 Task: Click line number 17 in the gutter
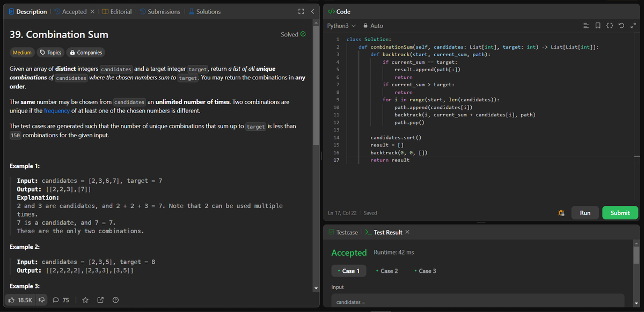[337, 160]
